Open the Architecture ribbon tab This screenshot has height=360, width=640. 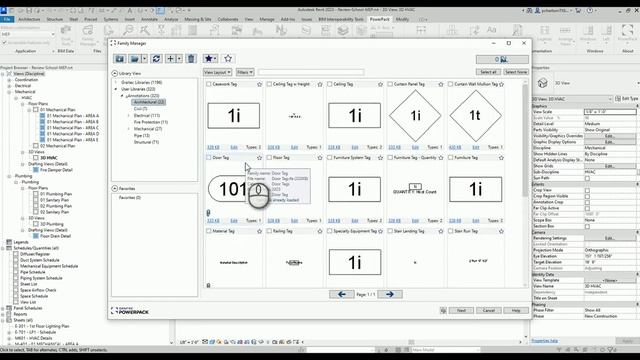click(29, 19)
